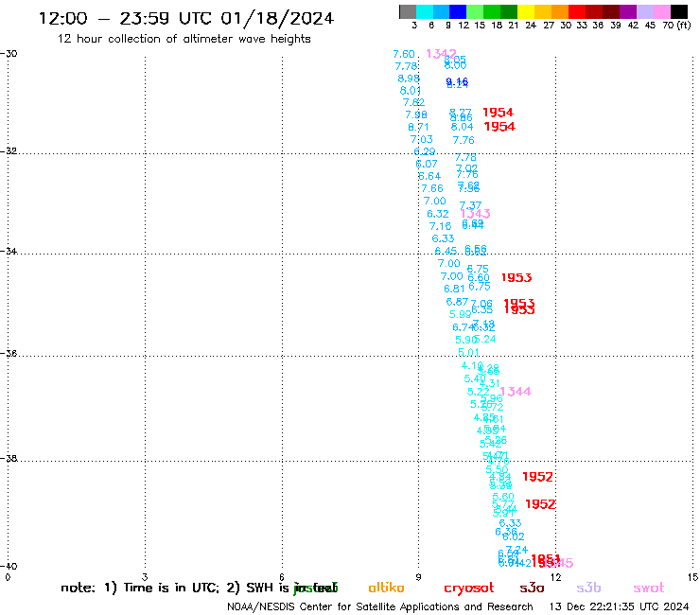Click the wave height value '5.99'
700x615 pixels.
tap(460, 314)
